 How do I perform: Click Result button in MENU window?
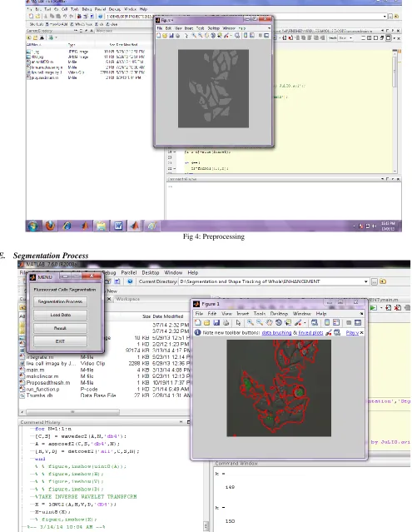(60, 328)
